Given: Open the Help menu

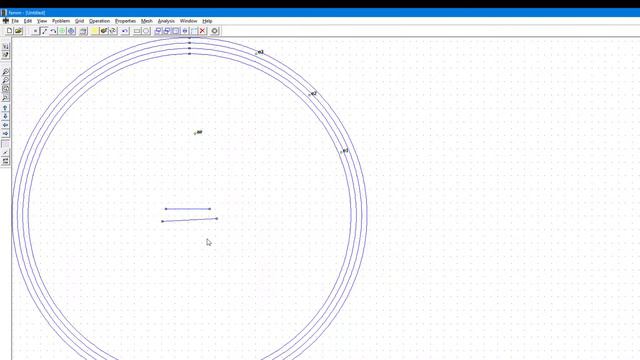Looking at the screenshot, I should (x=207, y=21).
